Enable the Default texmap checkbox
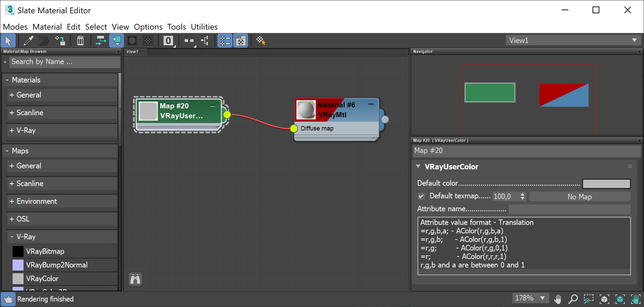Image resolution: width=644 pixels, height=307 pixels. pos(421,196)
